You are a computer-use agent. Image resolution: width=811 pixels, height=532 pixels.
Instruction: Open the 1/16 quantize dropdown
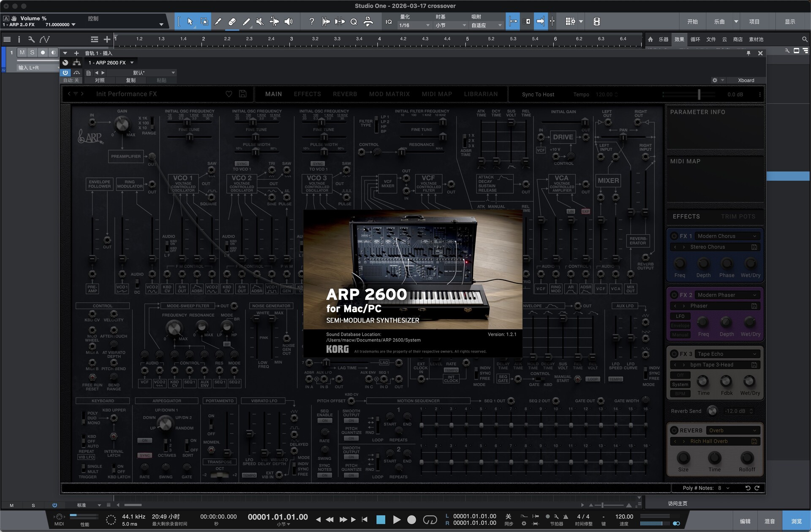(x=414, y=25)
